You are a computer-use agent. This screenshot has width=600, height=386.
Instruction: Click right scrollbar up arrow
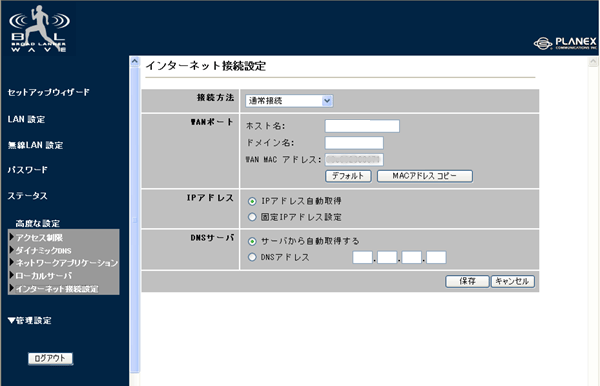tap(593, 62)
